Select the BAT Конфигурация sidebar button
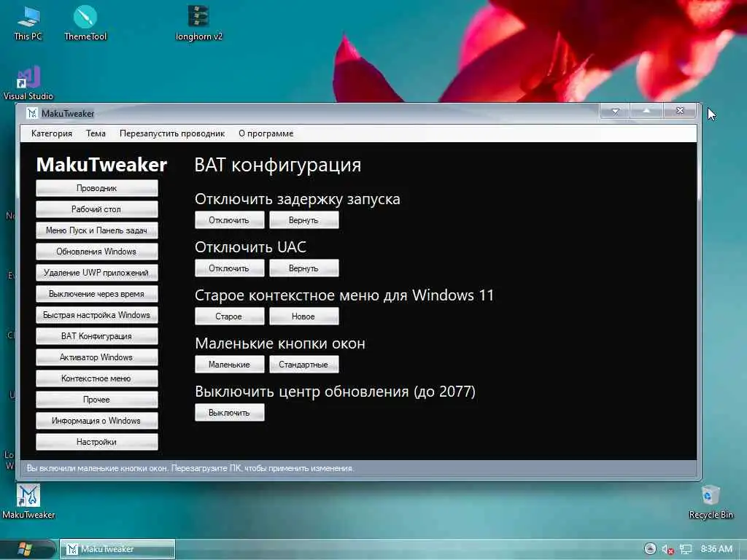The image size is (747, 560). coord(97,336)
